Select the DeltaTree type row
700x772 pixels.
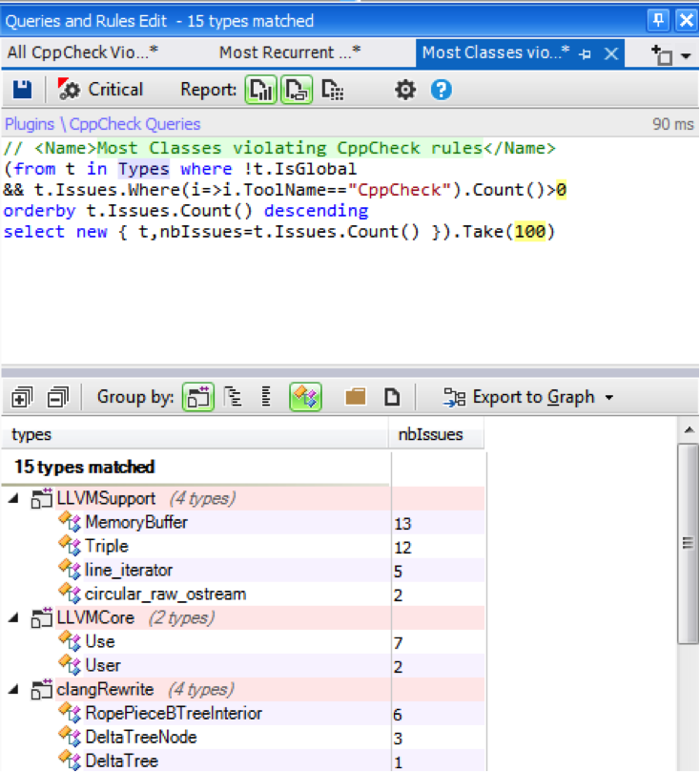tap(243, 761)
